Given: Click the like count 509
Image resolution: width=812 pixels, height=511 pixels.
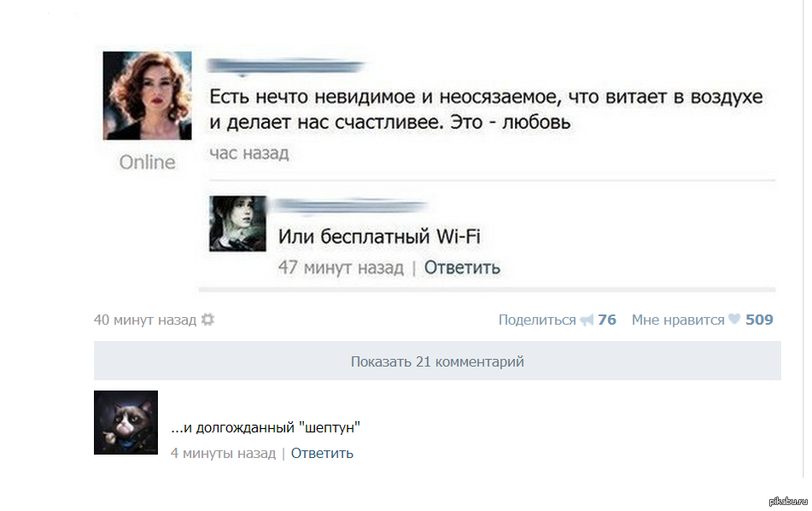Looking at the screenshot, I should coord(759,320).
